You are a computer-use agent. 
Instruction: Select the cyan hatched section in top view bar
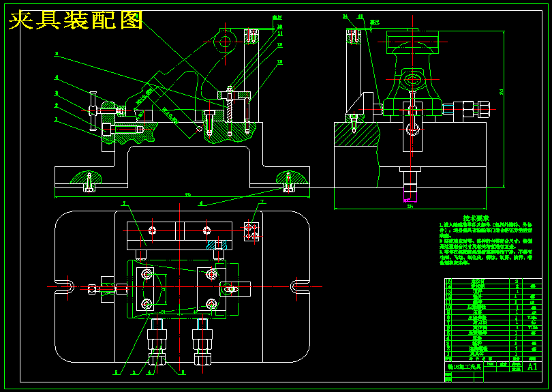pyautogui.click(x=216, y=245)
